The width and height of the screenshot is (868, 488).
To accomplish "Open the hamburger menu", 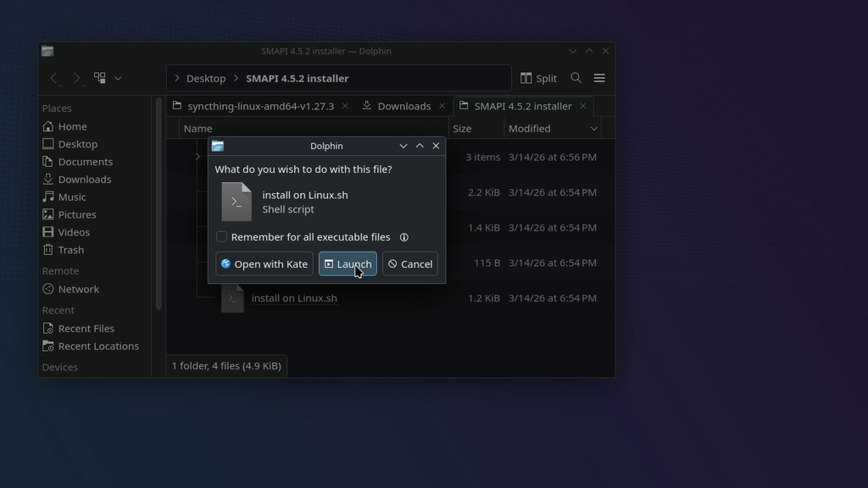I will click(x=599, y=78).
